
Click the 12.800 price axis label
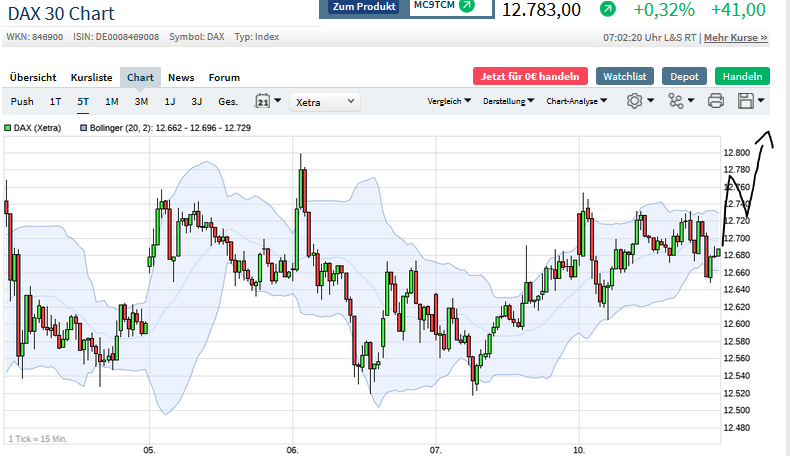[x=737, y=153]
